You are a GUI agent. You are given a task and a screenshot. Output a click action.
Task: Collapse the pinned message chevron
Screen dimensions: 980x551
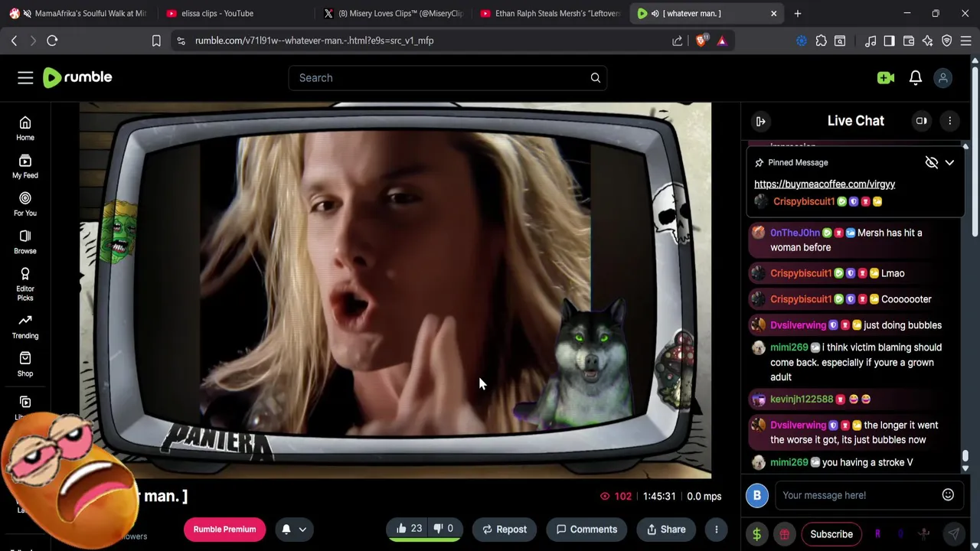949,162
